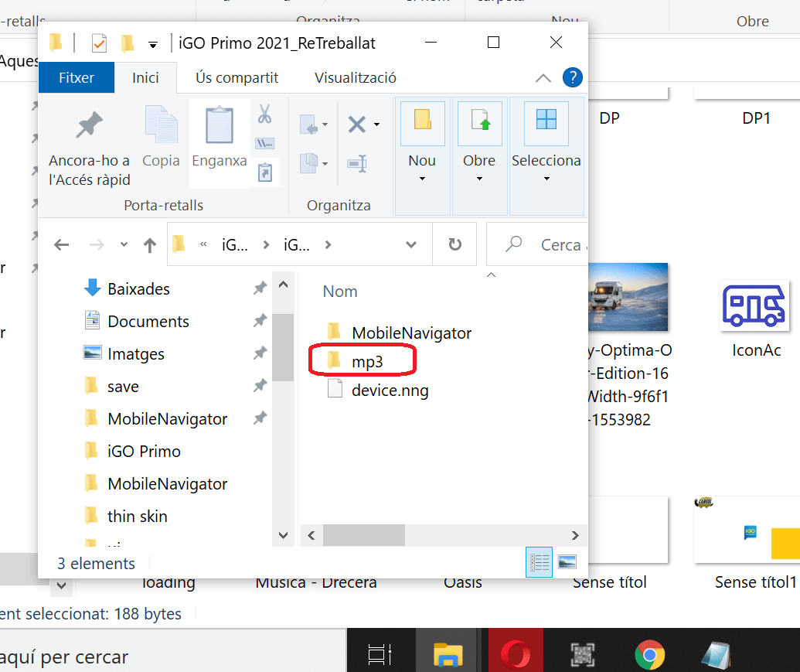
Task: Click the Ancora-ho a l'Accés ràpid pin icon
Action: point(89,126)
